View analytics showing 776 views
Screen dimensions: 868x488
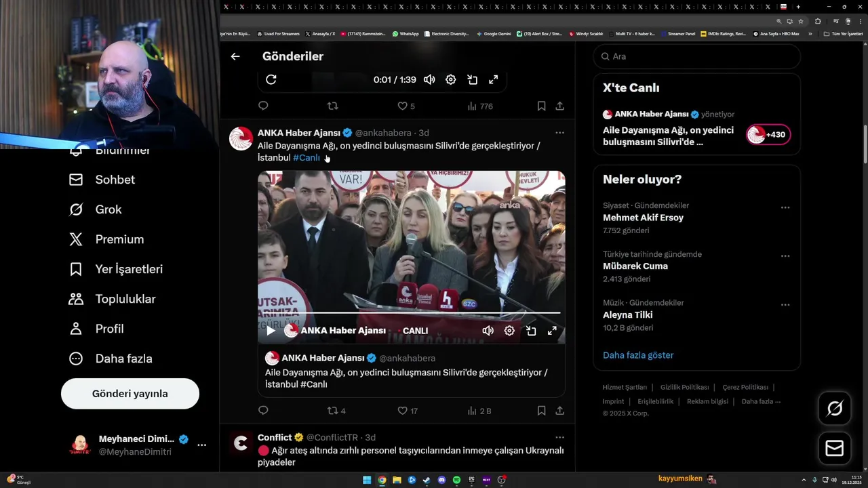[x=480, y=106]
